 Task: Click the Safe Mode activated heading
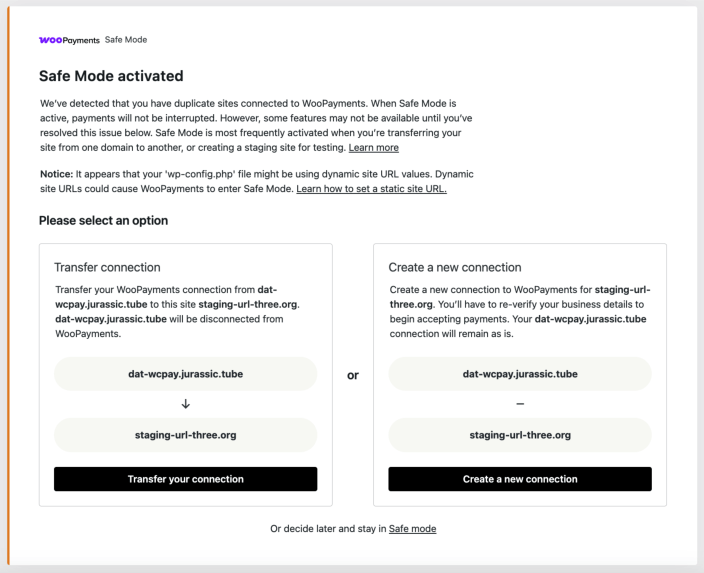click(110, 76)
